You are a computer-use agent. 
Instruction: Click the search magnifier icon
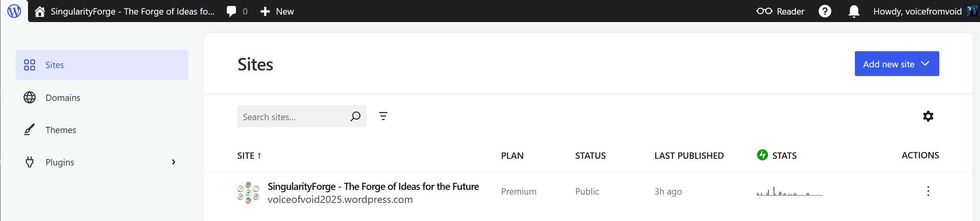pos(355,116)
